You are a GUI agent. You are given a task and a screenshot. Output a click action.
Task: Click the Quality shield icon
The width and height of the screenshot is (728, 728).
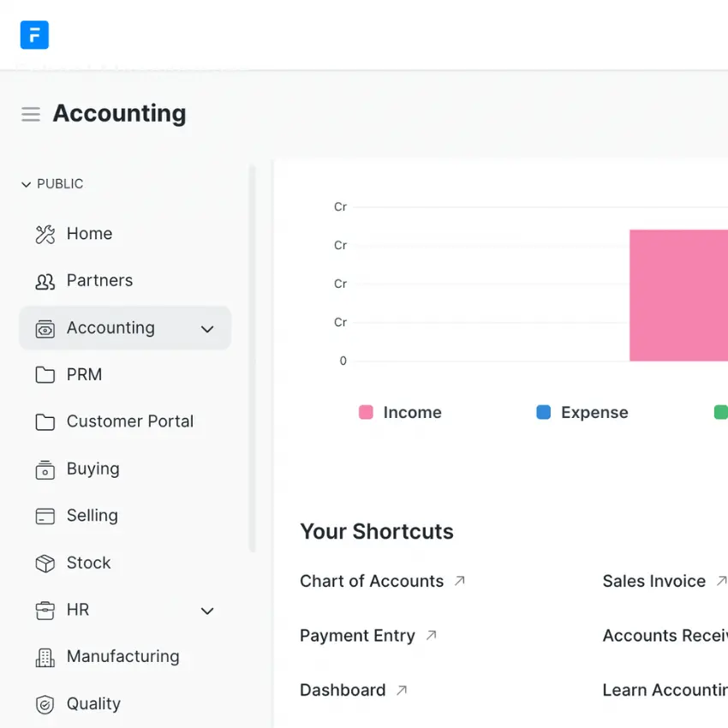[45, 704]
